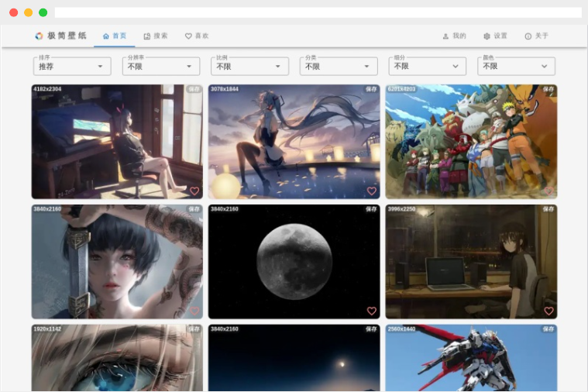This screenshot has height=392, width=588.
Task: Like the 3078x1844 wallpaper with heart icon
Action: tap(372, 191)
